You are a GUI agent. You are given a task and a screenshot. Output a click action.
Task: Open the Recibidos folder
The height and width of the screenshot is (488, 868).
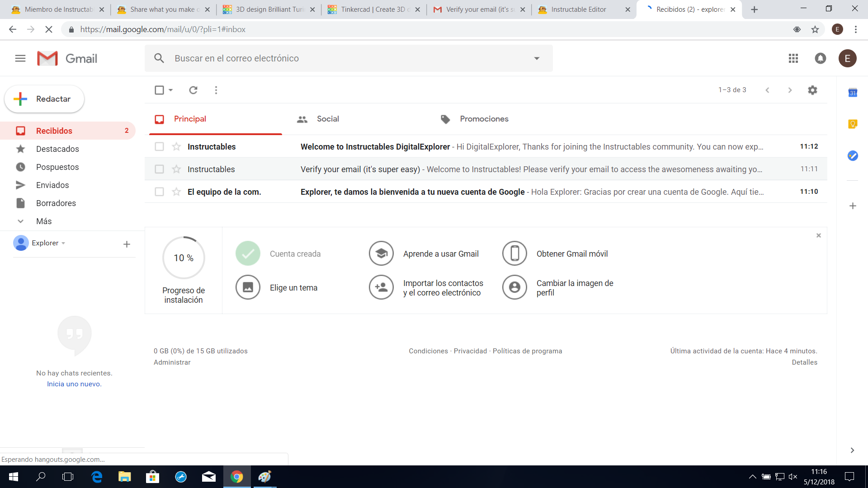(68, 131)
